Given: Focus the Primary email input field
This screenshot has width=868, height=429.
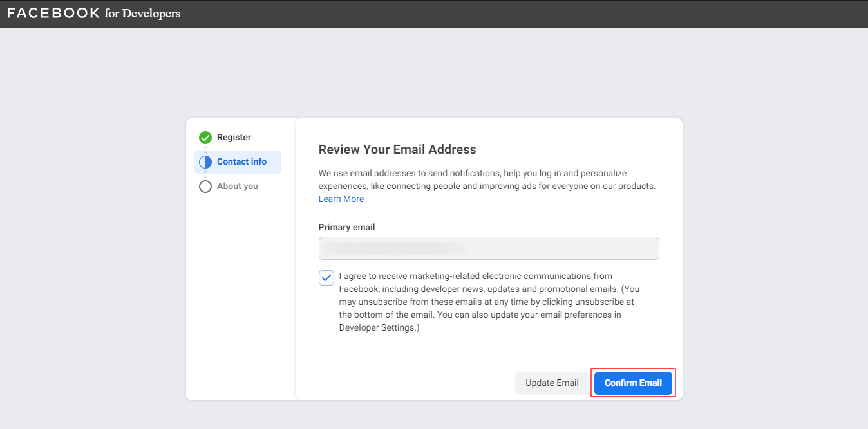Looking at the screenshot, I should click(x=489, y=248).
